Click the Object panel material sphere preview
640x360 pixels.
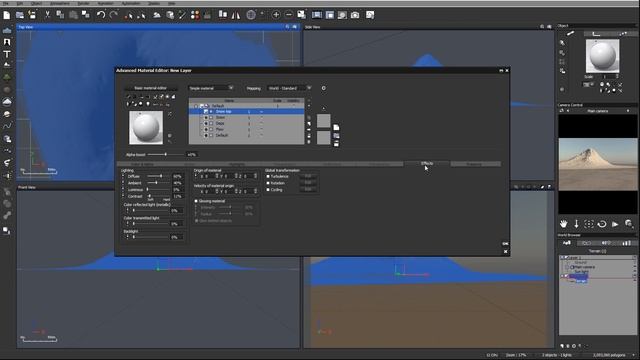602,56
